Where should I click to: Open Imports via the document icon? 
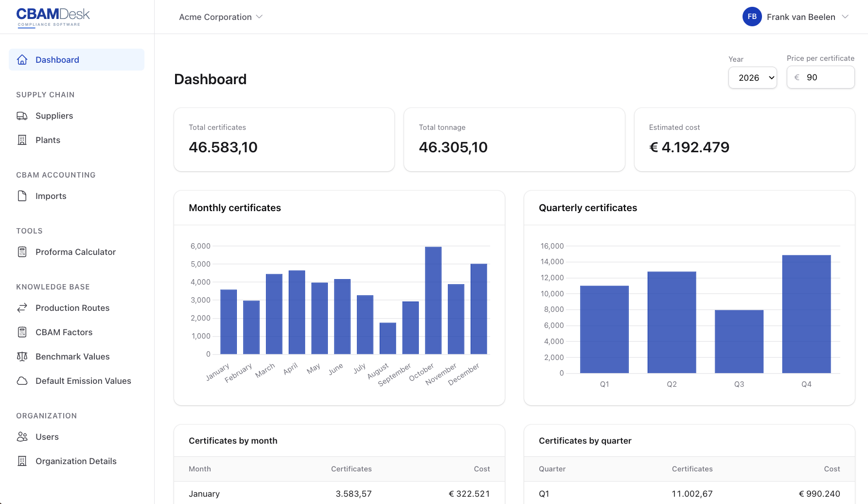(x=22, y=196)
